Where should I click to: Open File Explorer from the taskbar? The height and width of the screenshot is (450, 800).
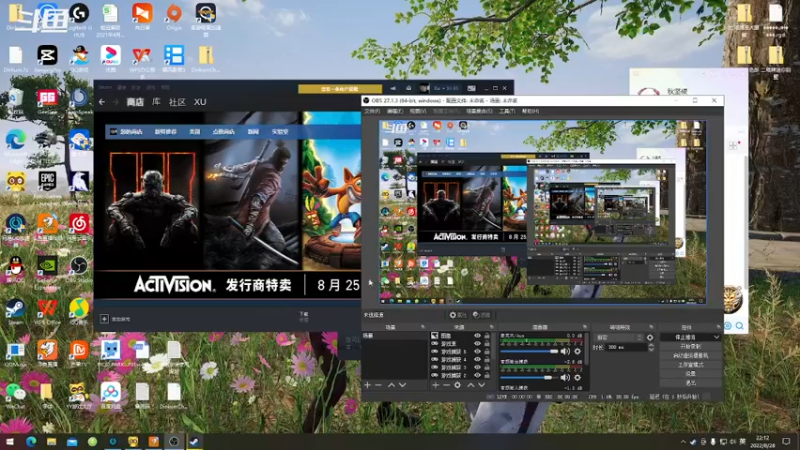[x=51, y=441]
